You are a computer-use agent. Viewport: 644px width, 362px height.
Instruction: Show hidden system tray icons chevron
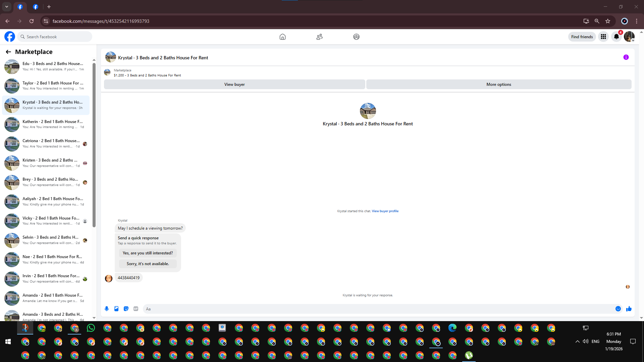pos(577,342)
